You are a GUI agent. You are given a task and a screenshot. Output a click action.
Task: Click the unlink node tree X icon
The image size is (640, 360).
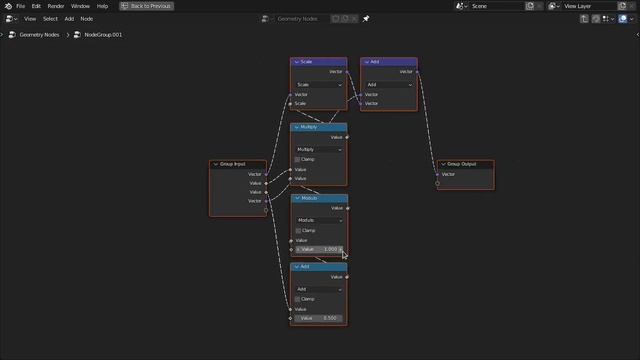[354, 19]
